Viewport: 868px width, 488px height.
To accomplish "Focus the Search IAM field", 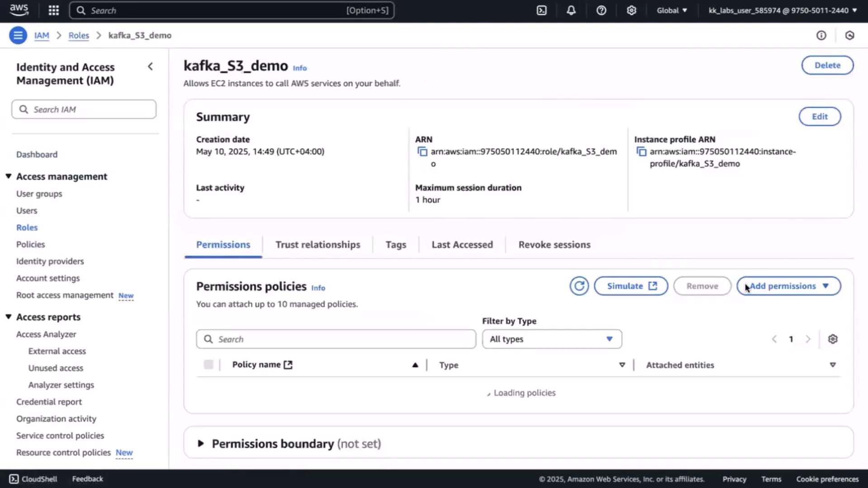I will coord(84,109).
